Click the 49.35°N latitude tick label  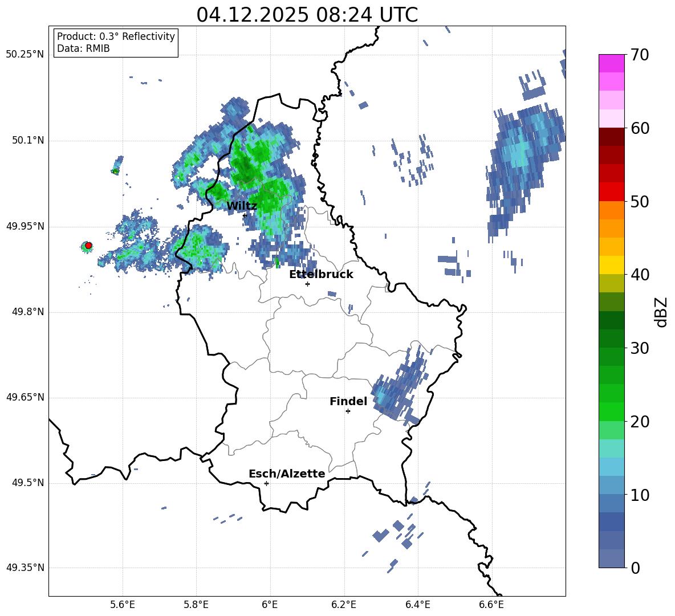25,568
